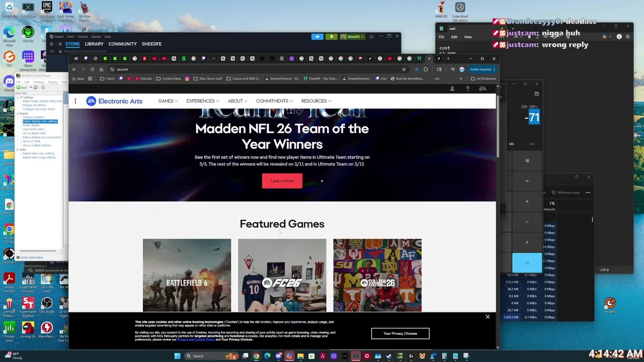
Task: Close the active EA tab
Action: [429, 59]
